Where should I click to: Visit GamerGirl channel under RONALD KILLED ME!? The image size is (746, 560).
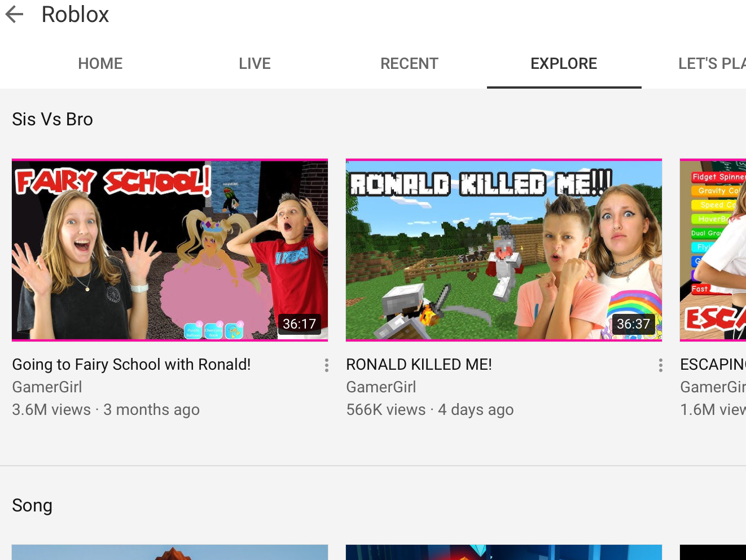click(381, 387)
